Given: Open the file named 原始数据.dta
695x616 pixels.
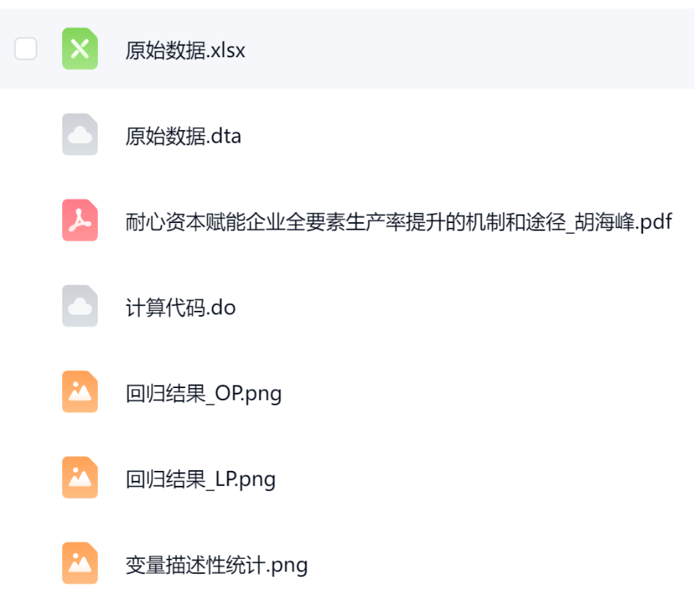Looking at the screenshot, I should [x=183, y=136].
